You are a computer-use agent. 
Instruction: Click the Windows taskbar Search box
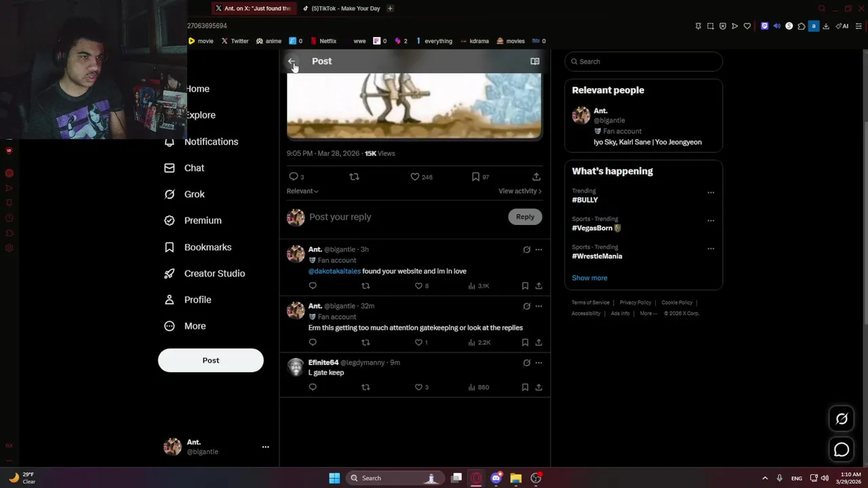(x=395, y=478)
